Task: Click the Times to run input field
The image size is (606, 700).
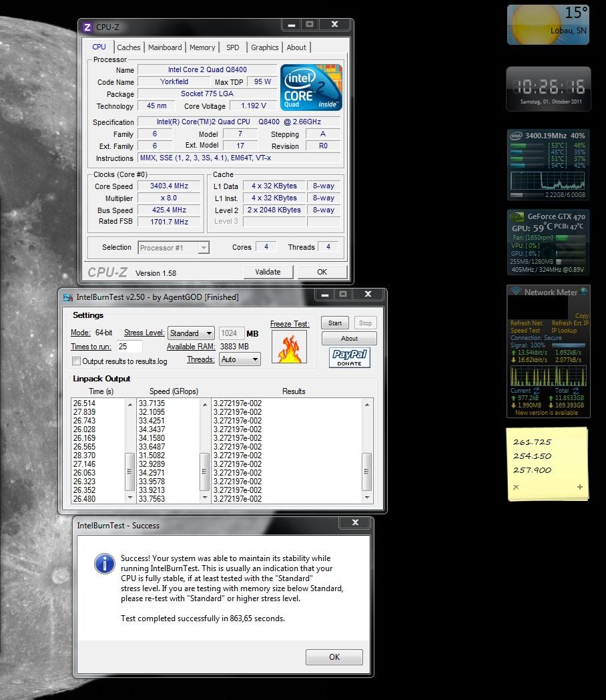Action: [x=129, y=347]
